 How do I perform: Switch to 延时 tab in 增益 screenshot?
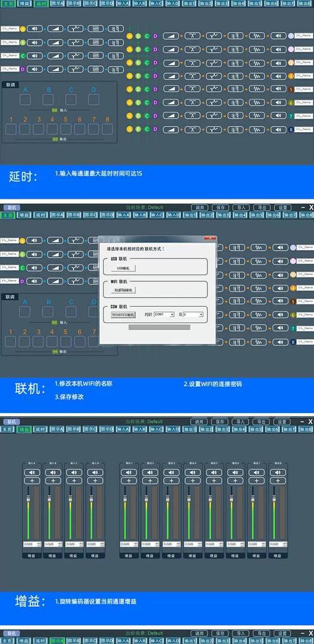click(x=41, y=429)
